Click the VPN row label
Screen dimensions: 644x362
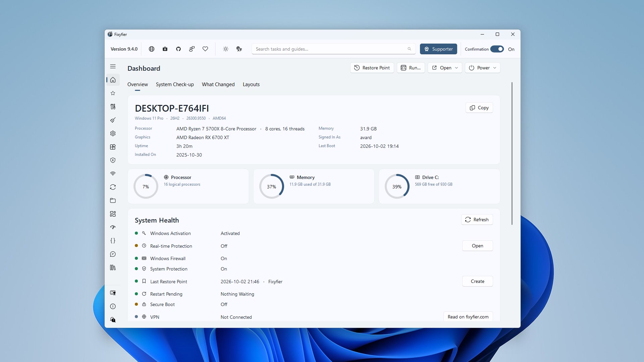tap(155, 317)
